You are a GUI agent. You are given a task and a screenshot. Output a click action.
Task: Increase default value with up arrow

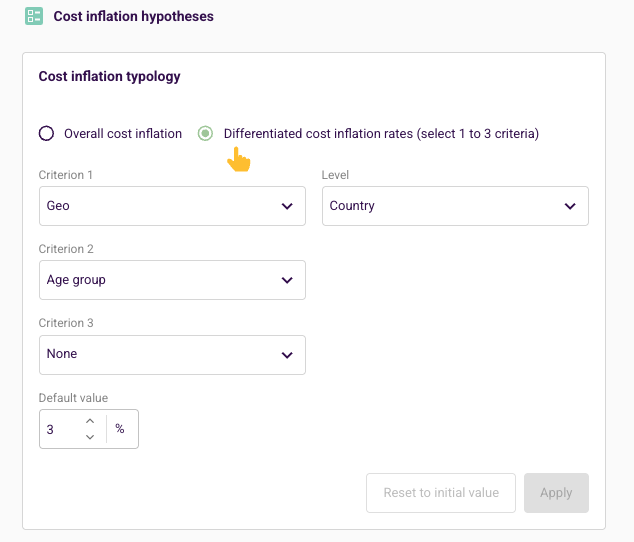[90, 421]
